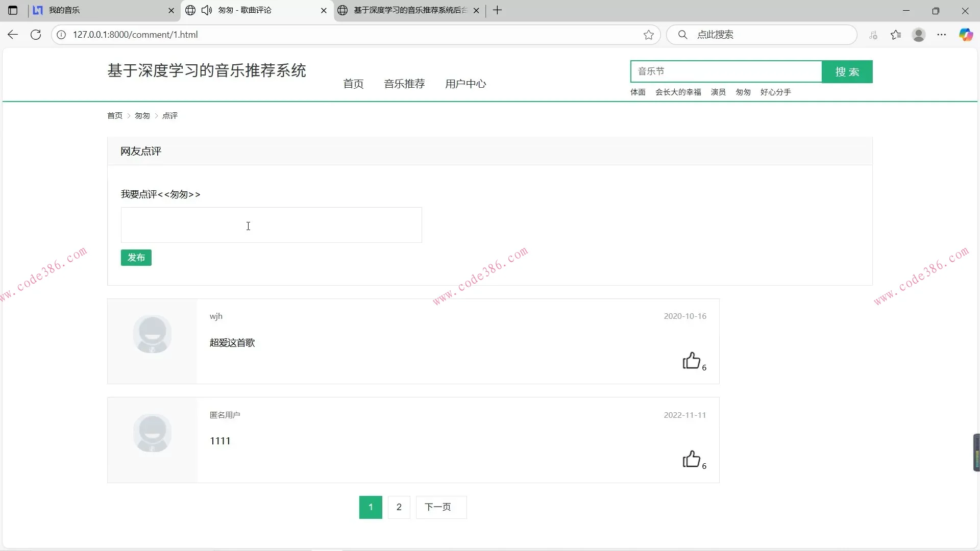Viewport: 980px width, 551px height.
Task: Open the favorites hub panel
Action: [x=896, y=35]
